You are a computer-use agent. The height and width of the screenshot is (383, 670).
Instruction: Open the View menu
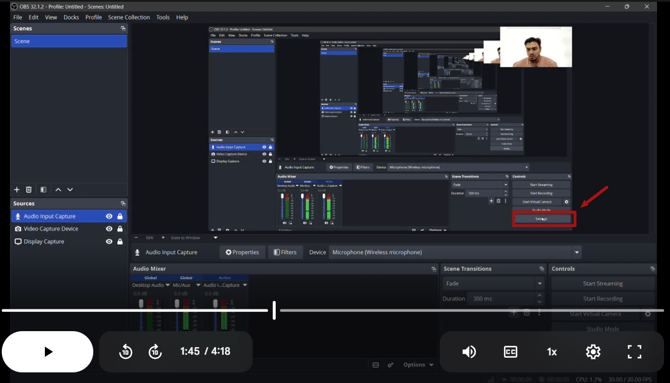click(x=51, y=18)
